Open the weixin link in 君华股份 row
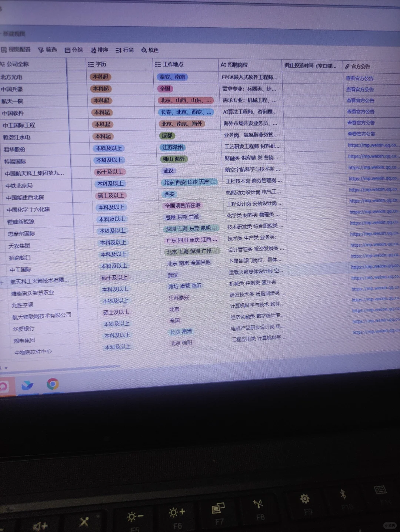 [x=373, y=145]
